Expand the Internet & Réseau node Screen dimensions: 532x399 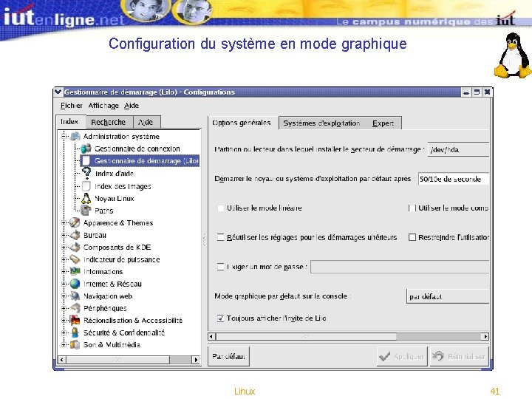click(x=64, y=284)
